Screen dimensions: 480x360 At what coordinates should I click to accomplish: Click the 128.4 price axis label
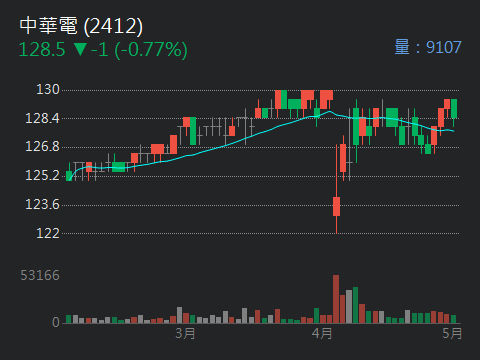(42, 118)
